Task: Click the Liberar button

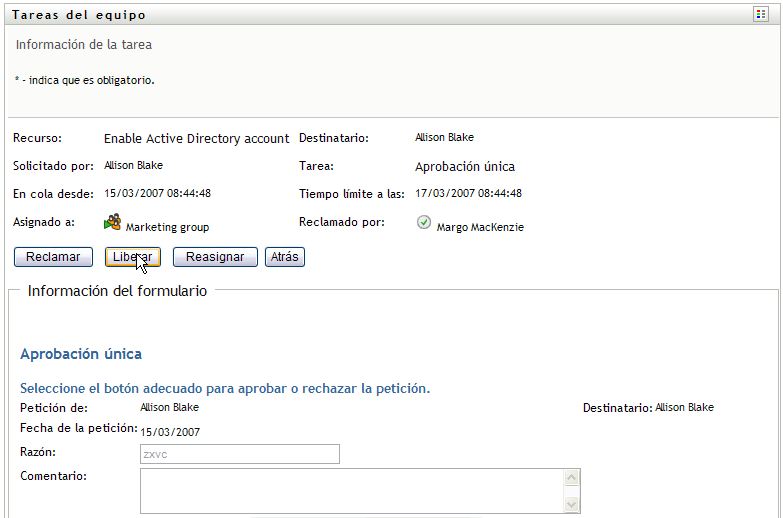Action: click(133, 257)
